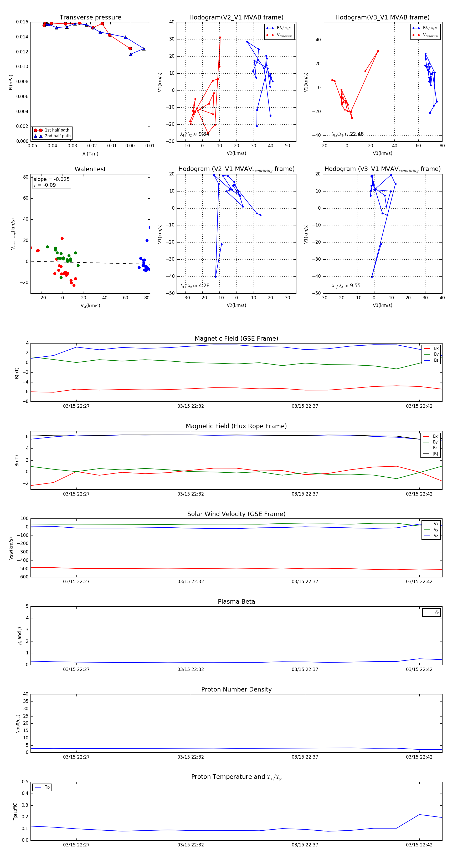Click the '2nd half path' legend entry
This screenshot has height=868, width=473.
(x=52, y=136)
